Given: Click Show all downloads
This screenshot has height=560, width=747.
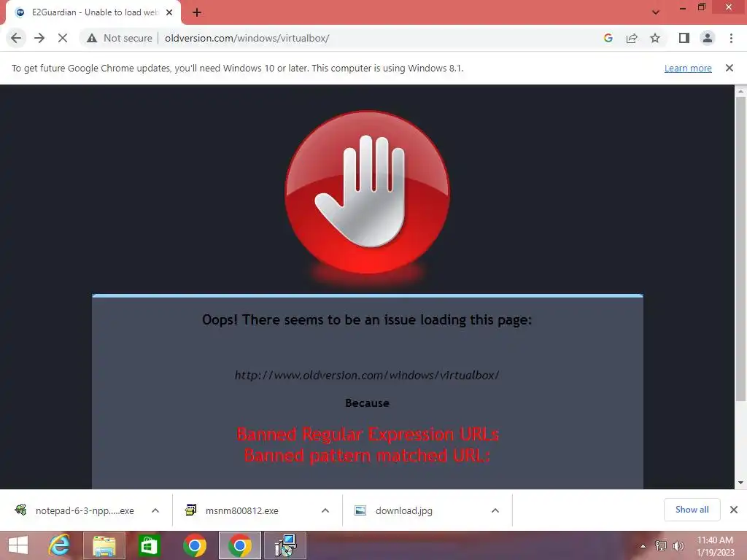Looking at the screenshot, I should coord(692,510).
